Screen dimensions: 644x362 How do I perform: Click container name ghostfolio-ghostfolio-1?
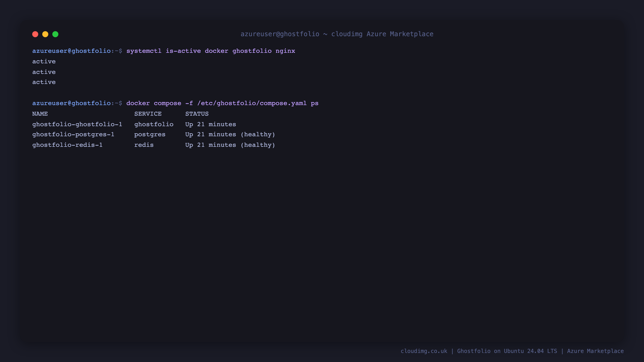coord(77,124)
